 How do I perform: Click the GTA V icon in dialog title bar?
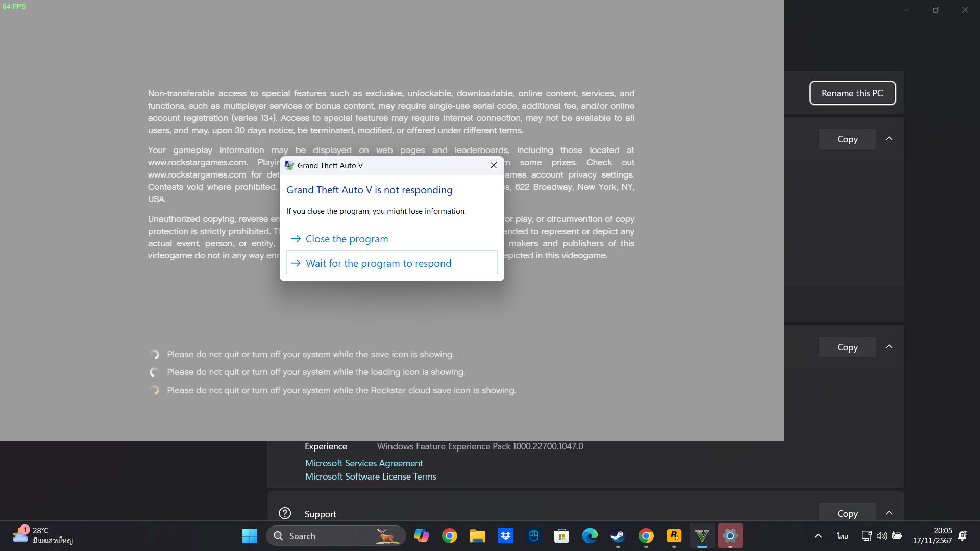[x=289, y=165]
